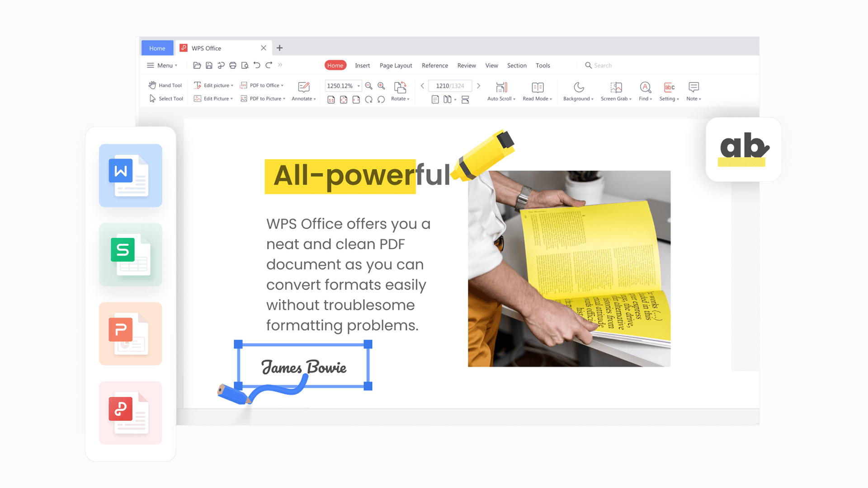Click the Find magnifier icon
868x488 pixels.
[645, 87]
